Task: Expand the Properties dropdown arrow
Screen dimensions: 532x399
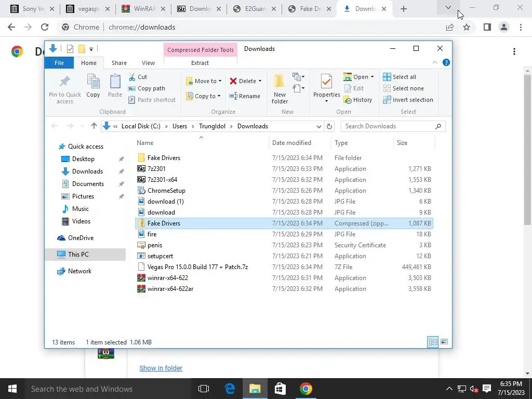Action: (x=326, y=101)
